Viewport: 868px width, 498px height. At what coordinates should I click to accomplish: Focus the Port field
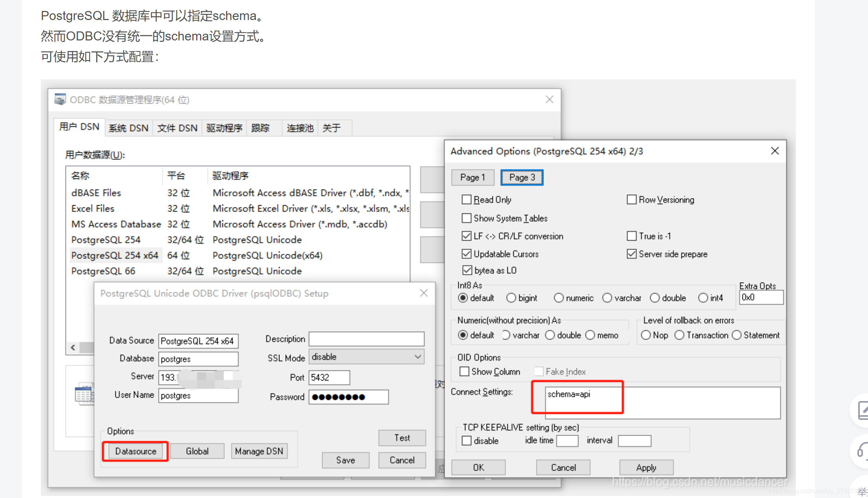(x=329, y=378)
